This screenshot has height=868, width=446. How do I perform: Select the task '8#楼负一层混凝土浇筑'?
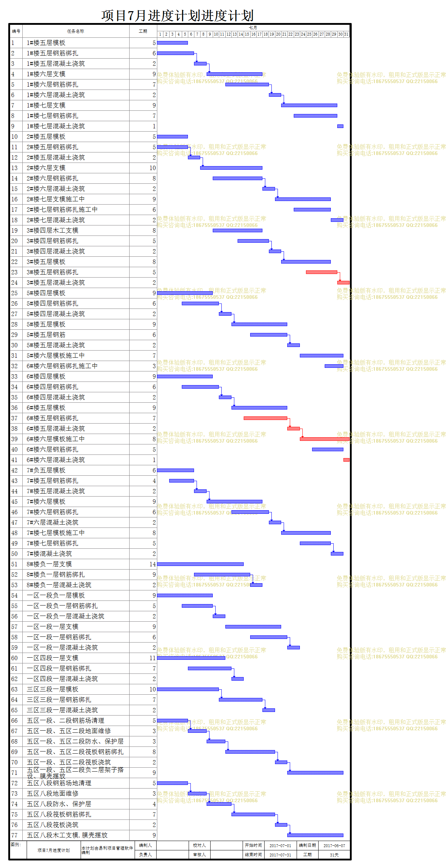pyautogui.click(x=59, y=585)
